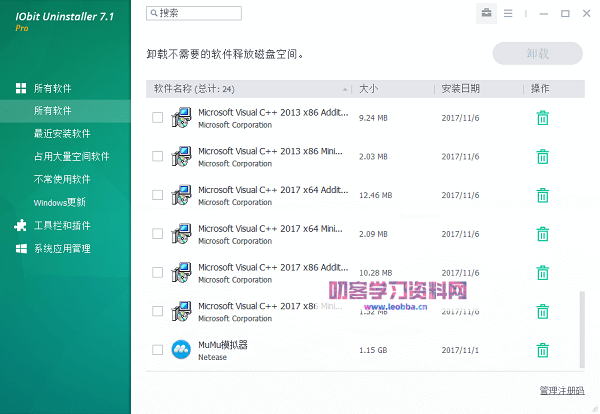Click the puzzle piece icon beside 工具栏和插件
The width and height of the screenshot is (600, 414).
pos(20,225)
